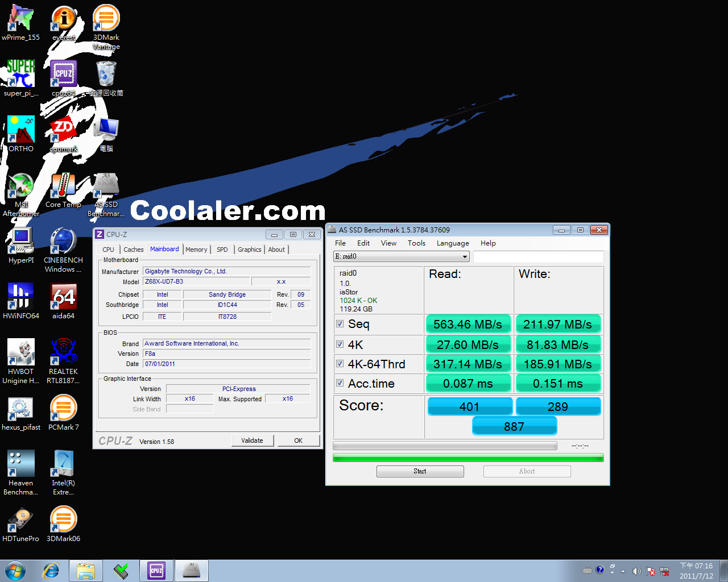Toggle the 4K test checkbox

pyautogui.click(x=340, y=344)
